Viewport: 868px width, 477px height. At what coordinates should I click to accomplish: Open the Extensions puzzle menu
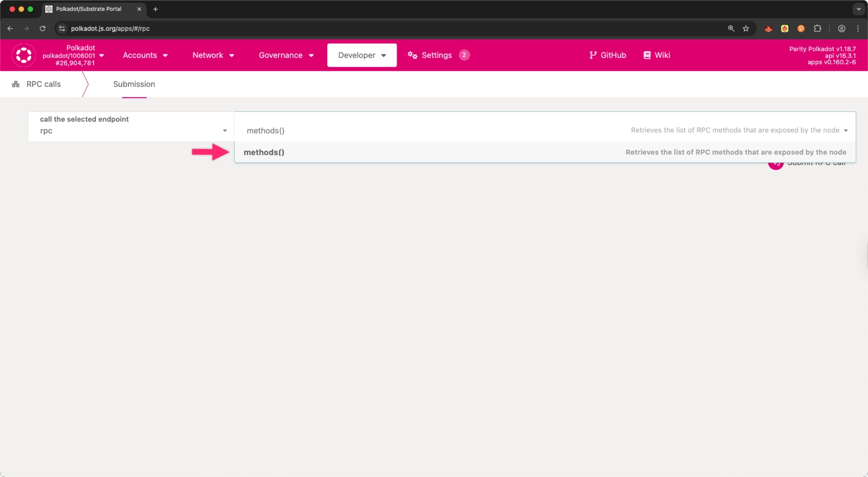817,28
